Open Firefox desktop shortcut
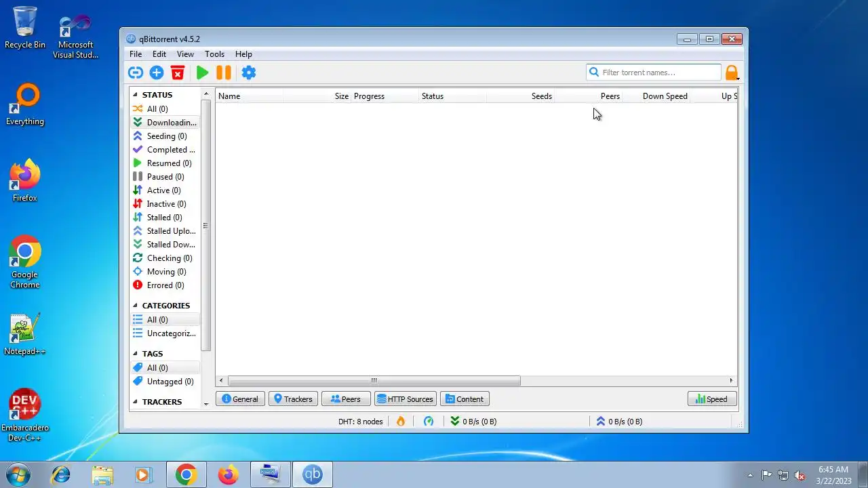 [x=25, y=181]
